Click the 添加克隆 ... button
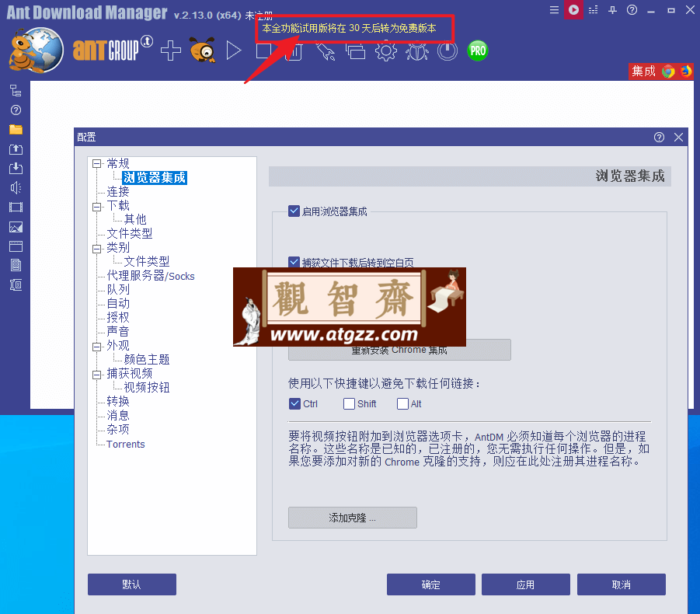The image size is (700, 614). point(352,518)
